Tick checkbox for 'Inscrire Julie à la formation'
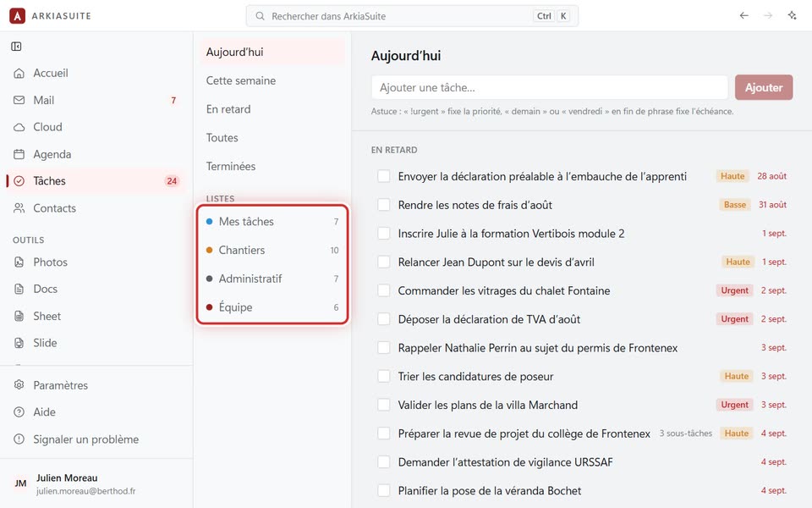Viewport: 812px width, 508px height. pyautogui.click(x=384, y=234)
